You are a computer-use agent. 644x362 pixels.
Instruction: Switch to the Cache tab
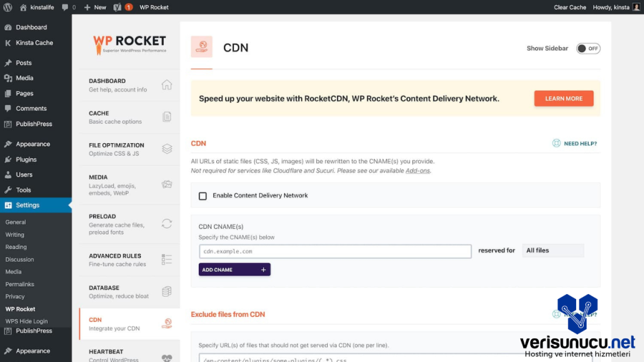(130, 117)
